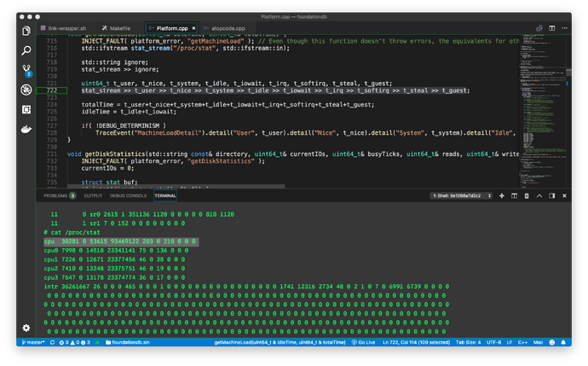The image size is (588, 366).
Task: Open the Docker view in the activity bar
Action: [26, 129]
